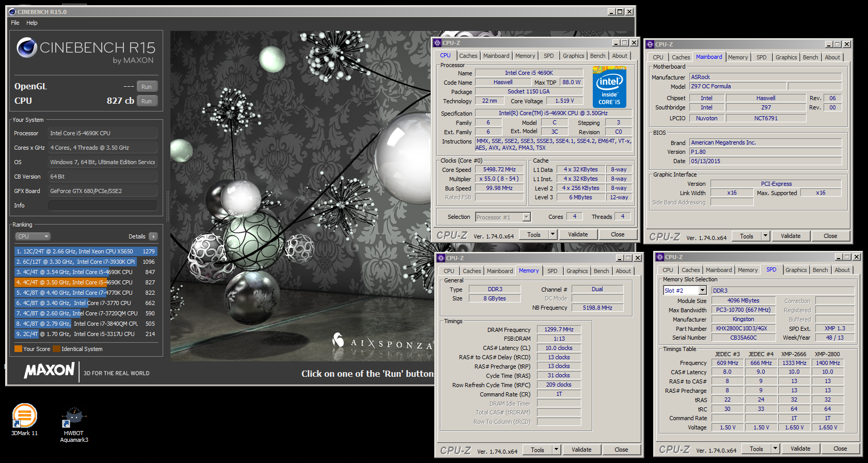Select SPD tab in CPU-Z Memory window
This screenshot has height=463, width=868.
tap(553, 271)
